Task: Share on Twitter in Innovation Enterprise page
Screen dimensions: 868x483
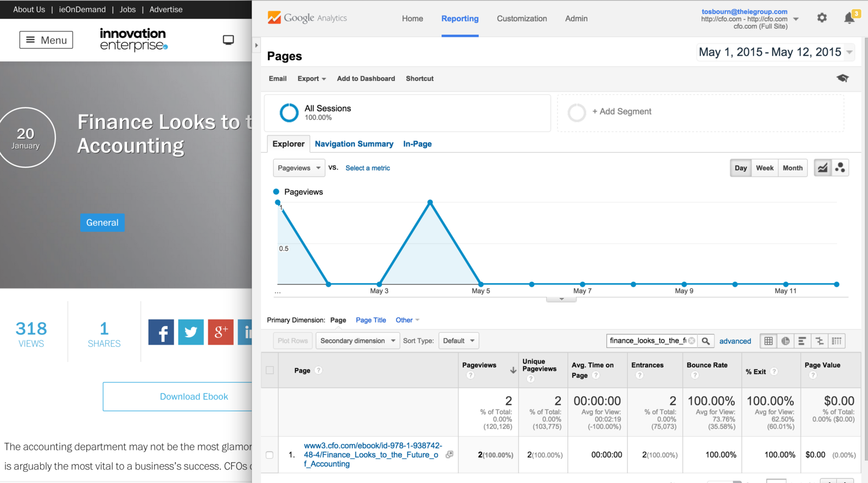Action: click(191, 332)
